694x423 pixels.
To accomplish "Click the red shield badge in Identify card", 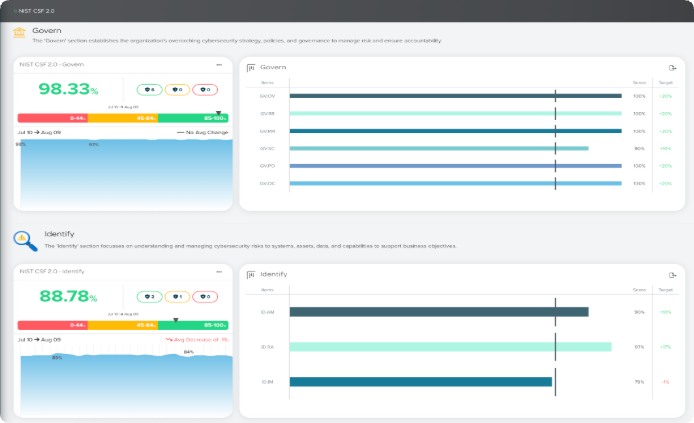I will (x=205, y=296).
